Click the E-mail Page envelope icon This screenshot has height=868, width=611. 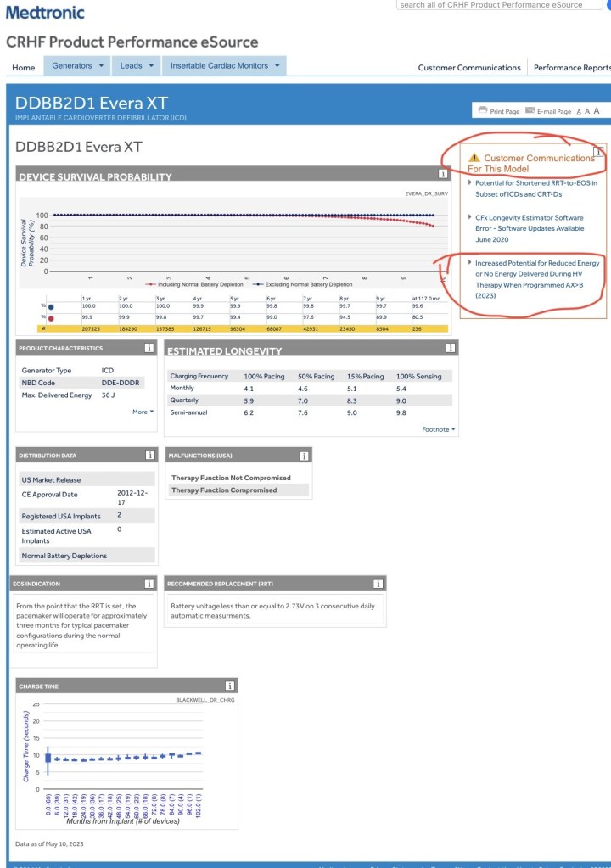(530, 111)
